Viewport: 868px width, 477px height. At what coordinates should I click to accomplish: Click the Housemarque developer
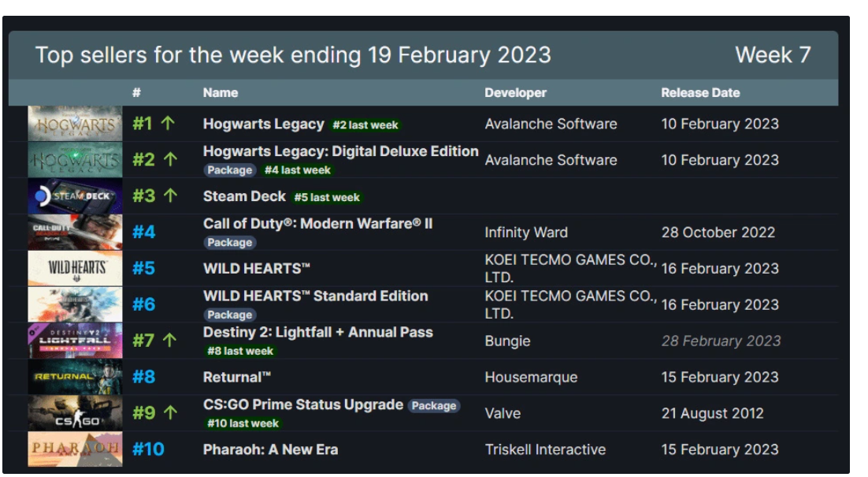click(531, 377)
